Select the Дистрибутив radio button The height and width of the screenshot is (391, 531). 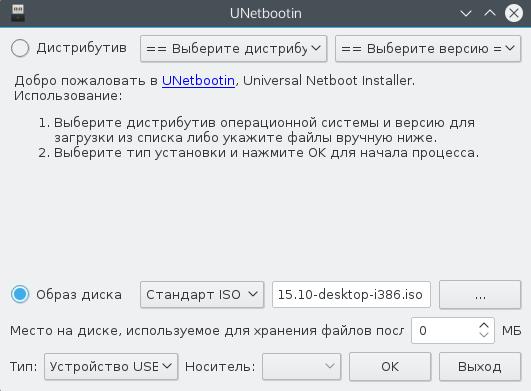(20, 48)
